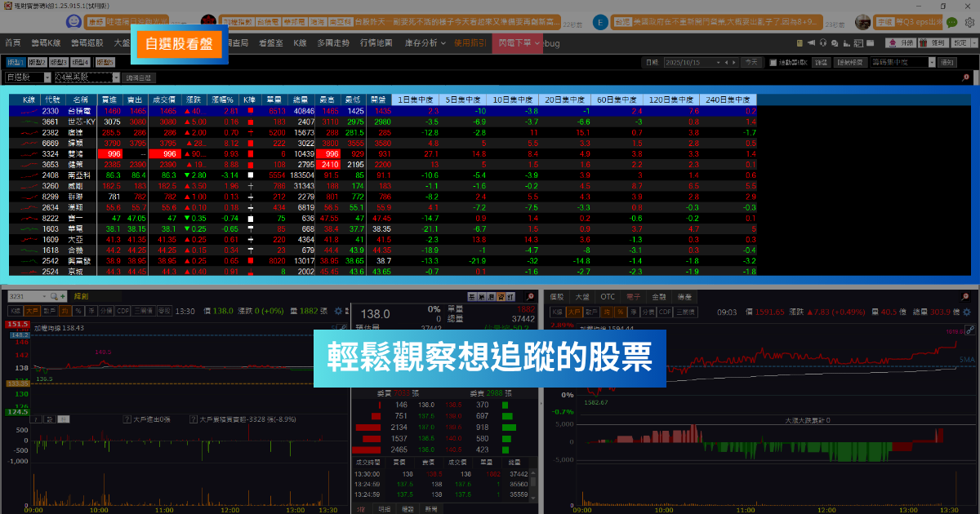
Task: Toggle 散戶 in the 3231 chart panel
Action: tap(50, 311)
